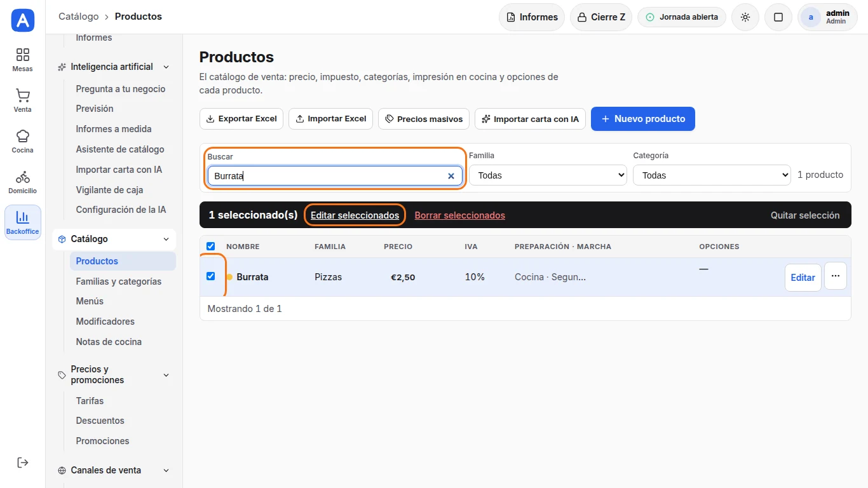Screen dimensions: 868x488
Task: Collapse the Precios y promociones section
Action: pos(114,375)
